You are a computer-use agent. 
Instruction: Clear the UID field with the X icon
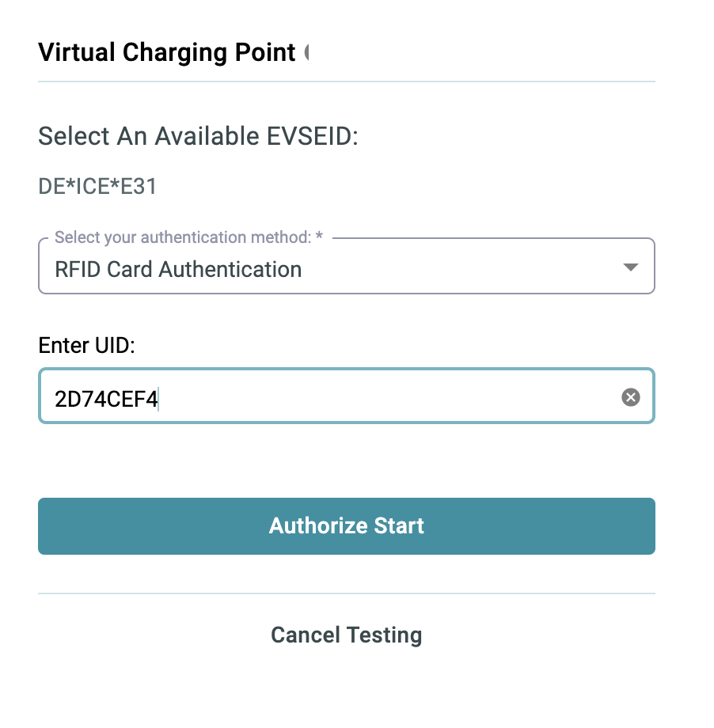click(x=630, y=397)
